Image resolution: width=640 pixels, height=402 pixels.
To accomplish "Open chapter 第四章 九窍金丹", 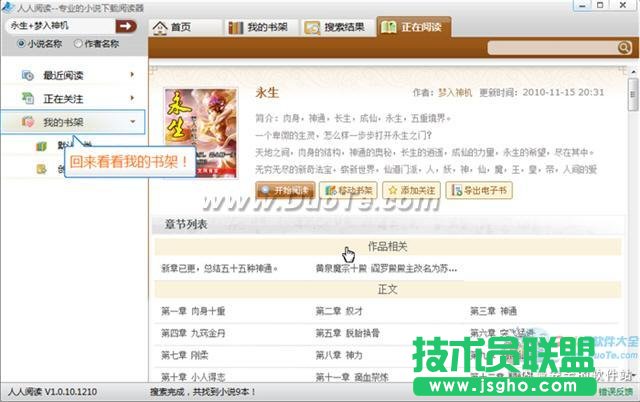I will click(193, 333).
